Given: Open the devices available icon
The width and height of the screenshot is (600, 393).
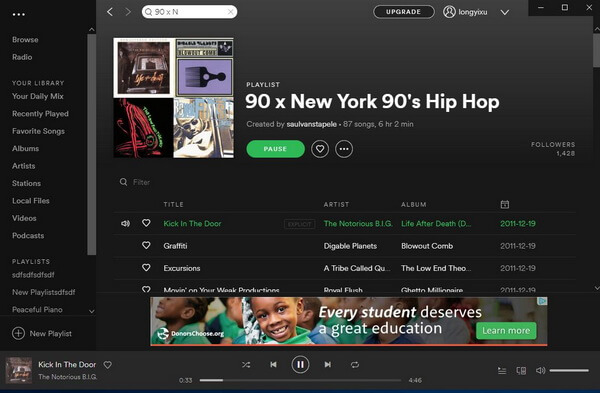Looking at the screenshot, I should (521, 370).
